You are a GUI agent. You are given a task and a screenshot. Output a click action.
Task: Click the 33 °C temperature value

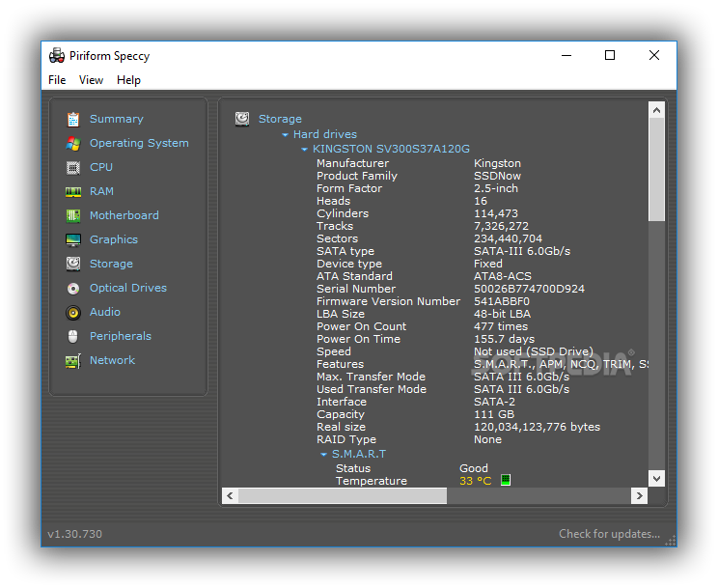click(x=476, y=481)
